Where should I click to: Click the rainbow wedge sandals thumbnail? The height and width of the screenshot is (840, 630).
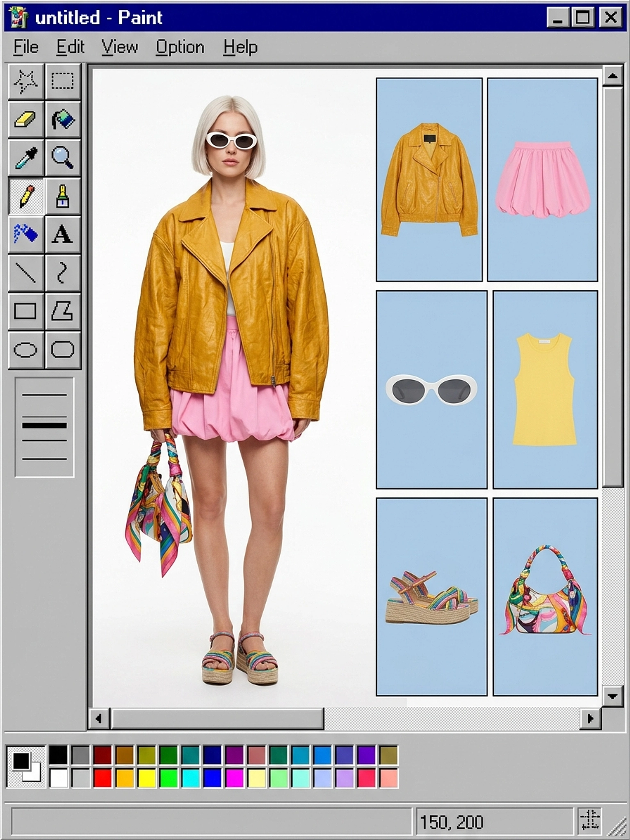click(431, 597)
